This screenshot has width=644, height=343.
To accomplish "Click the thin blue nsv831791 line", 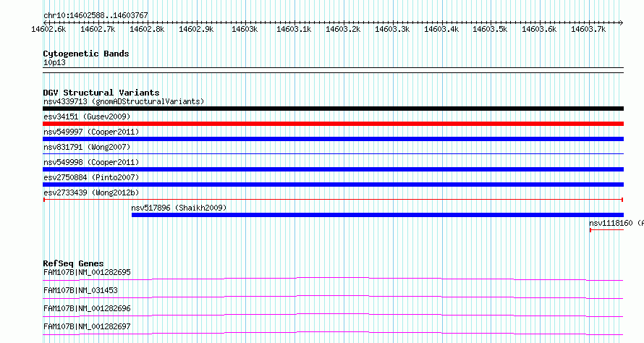I will (x=333, y=154).
